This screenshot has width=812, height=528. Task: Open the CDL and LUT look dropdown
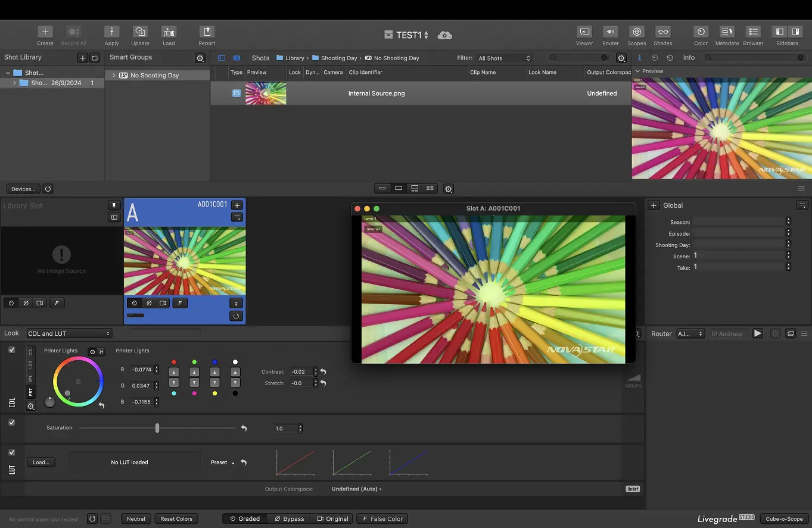point(69,333)
